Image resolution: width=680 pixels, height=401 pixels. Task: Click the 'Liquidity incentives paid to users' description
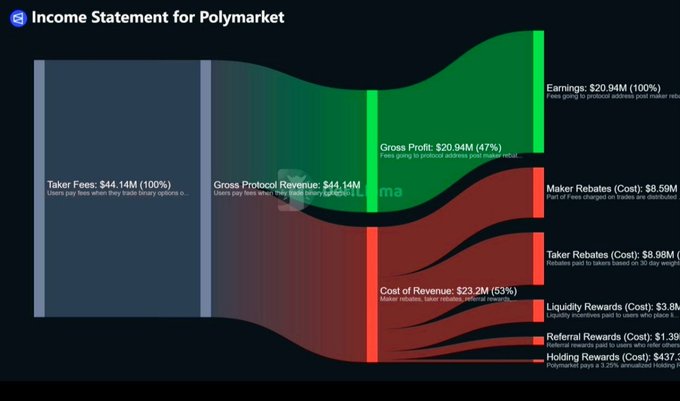(x=612, y=315)
